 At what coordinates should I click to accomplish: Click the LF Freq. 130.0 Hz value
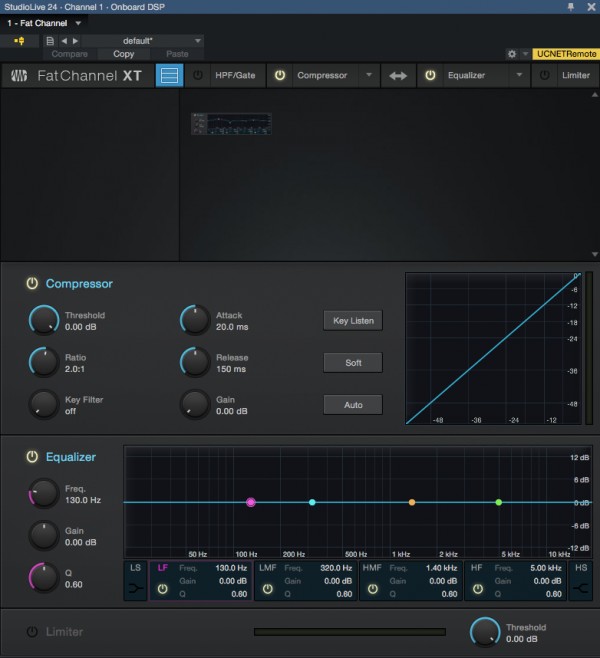click(231, 568)
